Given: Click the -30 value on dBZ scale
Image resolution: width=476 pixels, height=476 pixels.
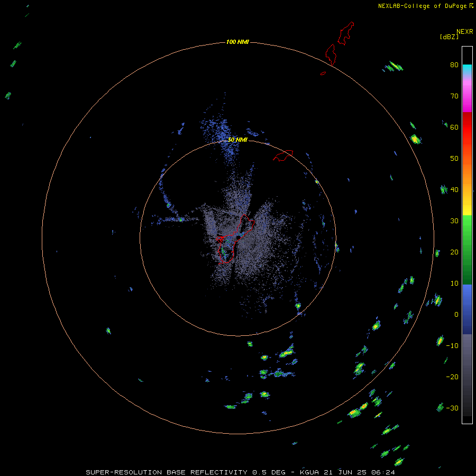Looking at the screenshot, I should (x=452, y=408).
